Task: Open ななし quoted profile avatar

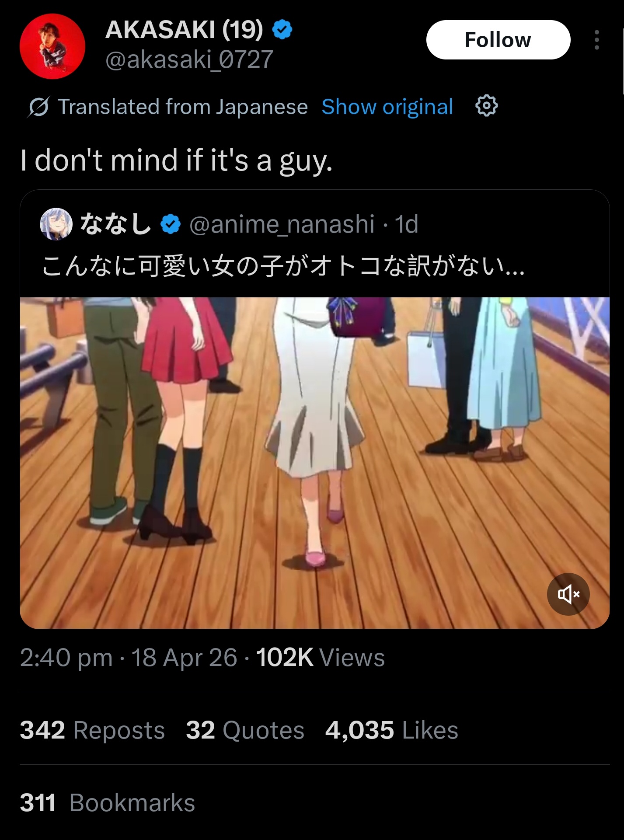Action: point(56,224)
